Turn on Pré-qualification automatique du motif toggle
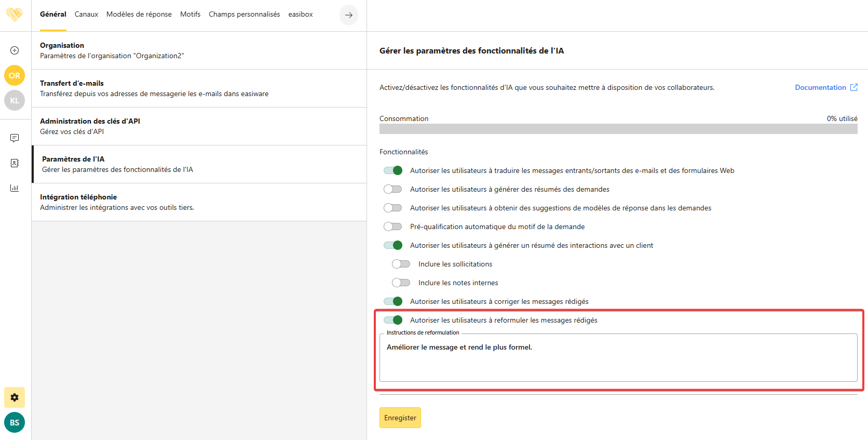 393,226
